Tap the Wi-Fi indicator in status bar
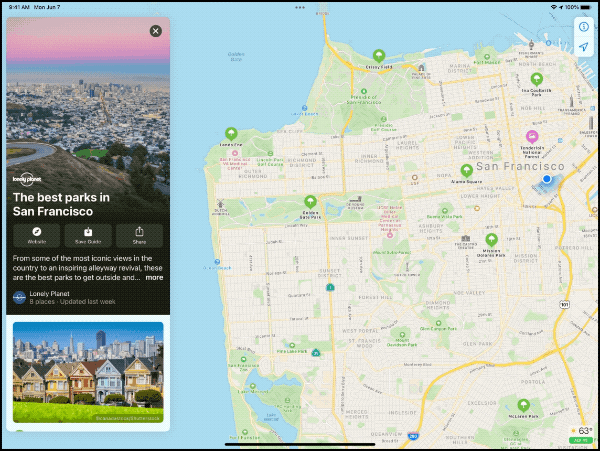This screenshot has width=600, height=451. (553, 7)
